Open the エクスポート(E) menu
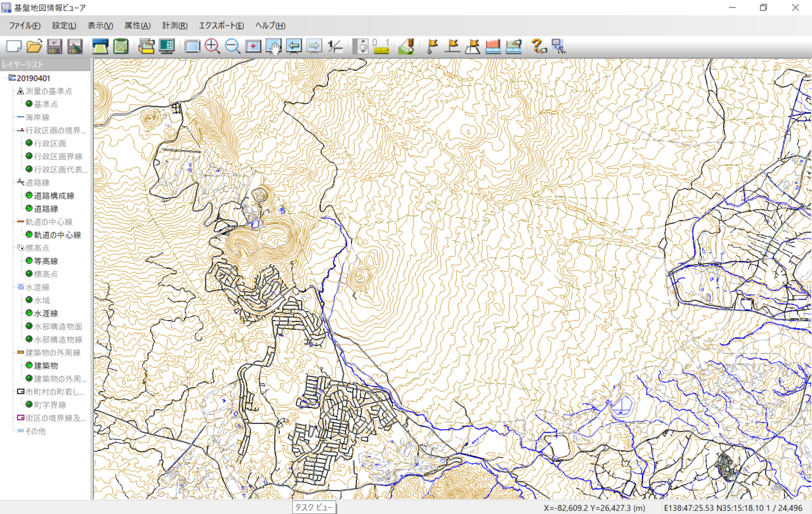This screenshot has height=514, width=812. click(x=221, y=26)
